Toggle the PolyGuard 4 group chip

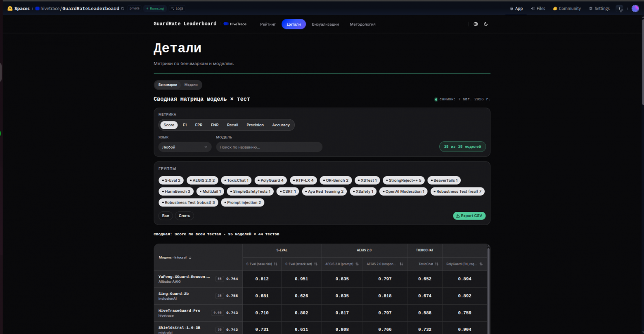[x=271, y=180]
